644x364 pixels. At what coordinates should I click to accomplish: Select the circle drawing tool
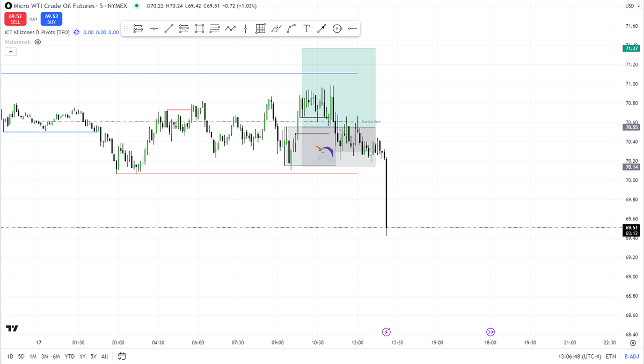pos(337,29)
